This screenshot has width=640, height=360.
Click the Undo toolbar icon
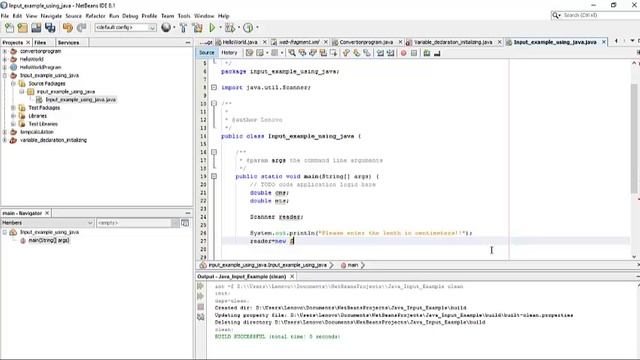(68, 27)
